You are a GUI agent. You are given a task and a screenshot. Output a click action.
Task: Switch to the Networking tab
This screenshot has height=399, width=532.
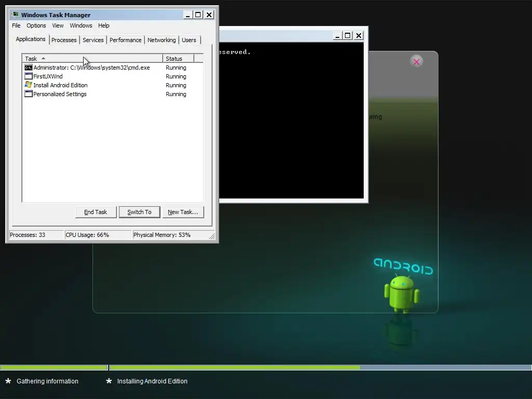[x=162, y=40]
